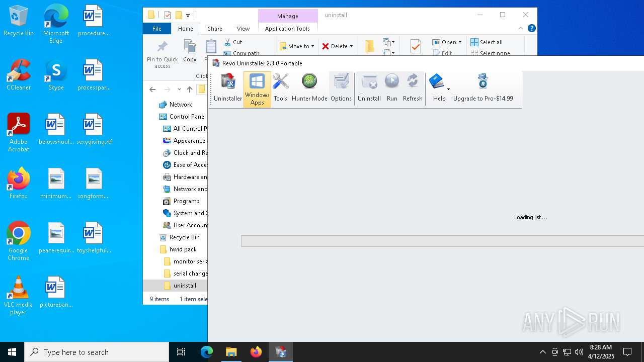Select the sexygiving.rtf desktop file
Screen dimensions: 644x362
coord(94,129)
